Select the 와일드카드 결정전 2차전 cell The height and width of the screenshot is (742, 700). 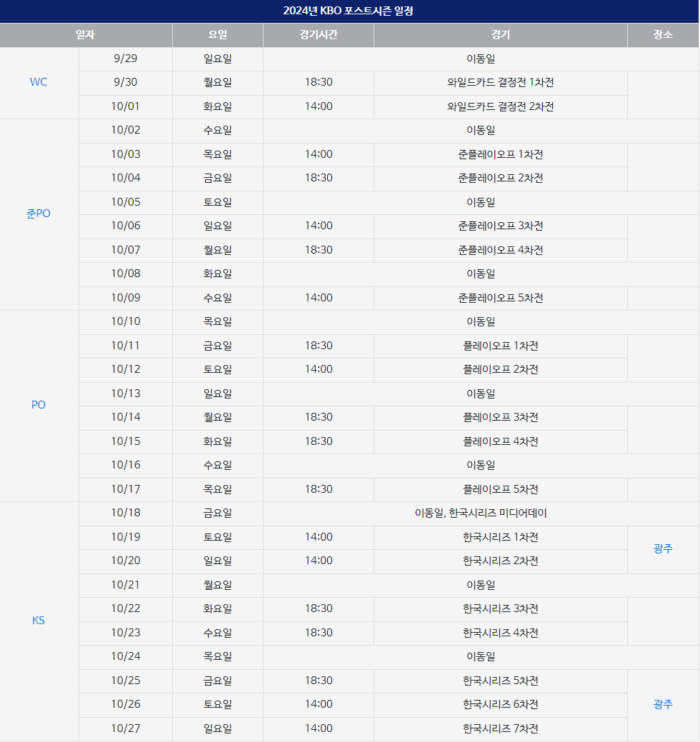point(500,107)
